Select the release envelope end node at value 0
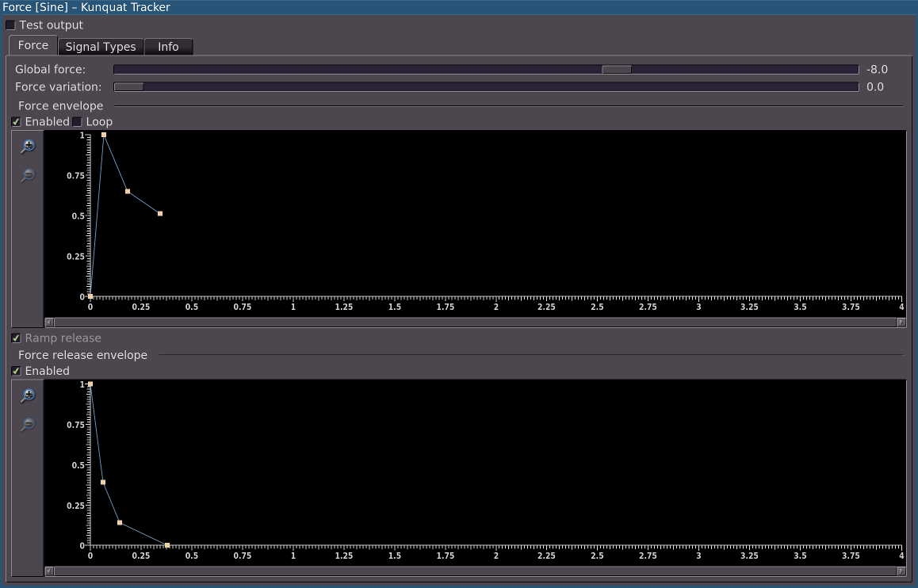This screenshot has width=918, height=588. tap(166, 545)
